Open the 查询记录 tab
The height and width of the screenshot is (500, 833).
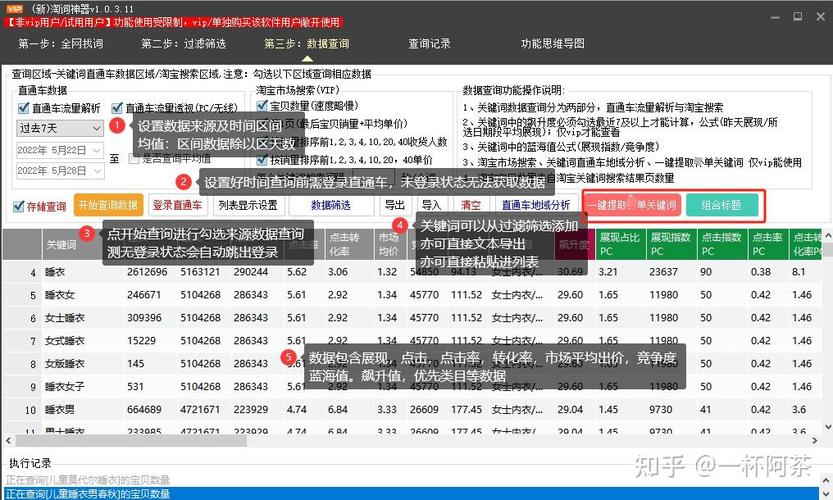429,44
